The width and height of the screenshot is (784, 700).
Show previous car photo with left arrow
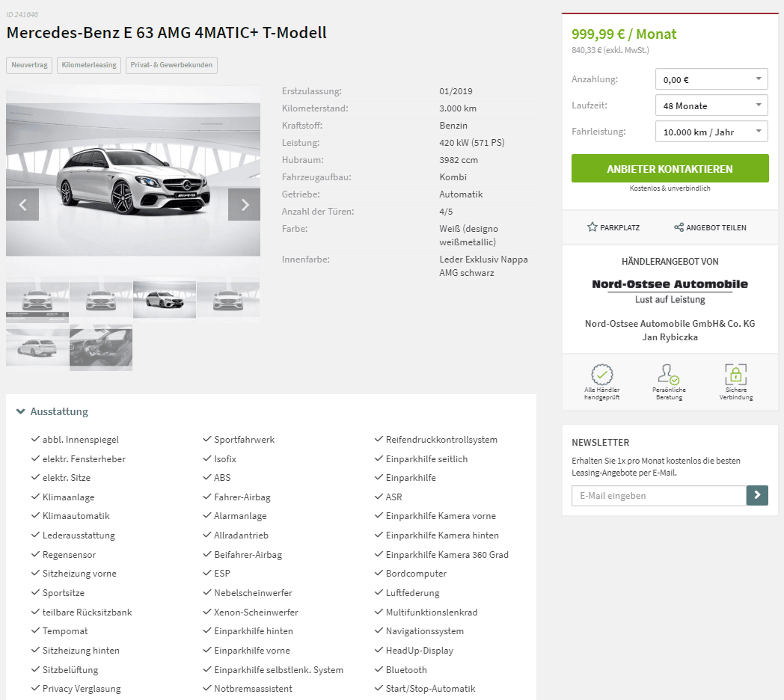[x=22, y=204]
